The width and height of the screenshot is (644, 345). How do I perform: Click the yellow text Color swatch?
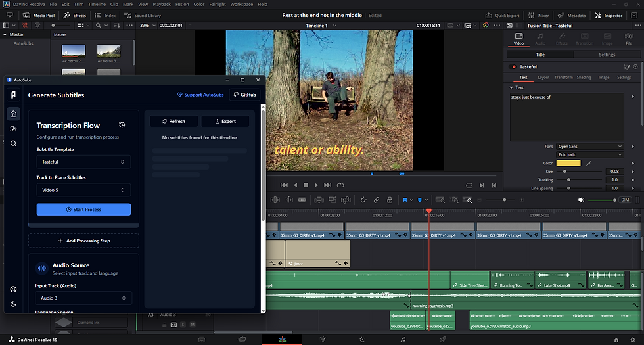point(568,163)
